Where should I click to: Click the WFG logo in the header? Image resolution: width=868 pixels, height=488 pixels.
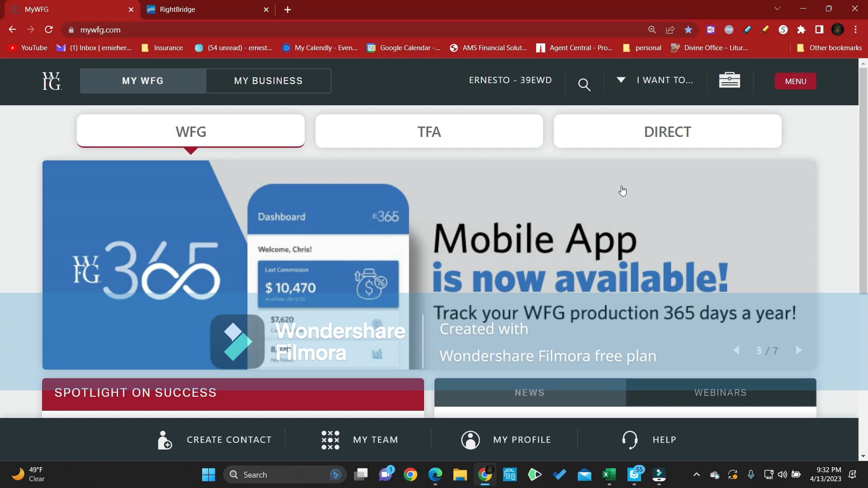point(51,81)
